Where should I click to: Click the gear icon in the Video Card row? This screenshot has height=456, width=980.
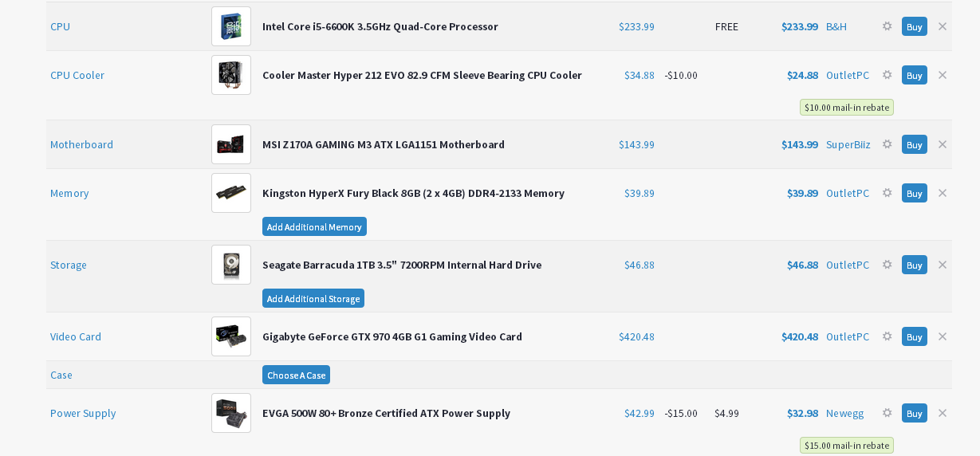[887, 336]
